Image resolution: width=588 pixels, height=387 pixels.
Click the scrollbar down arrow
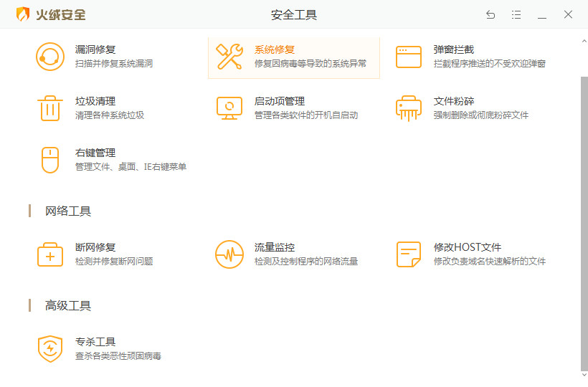[584, 374]
